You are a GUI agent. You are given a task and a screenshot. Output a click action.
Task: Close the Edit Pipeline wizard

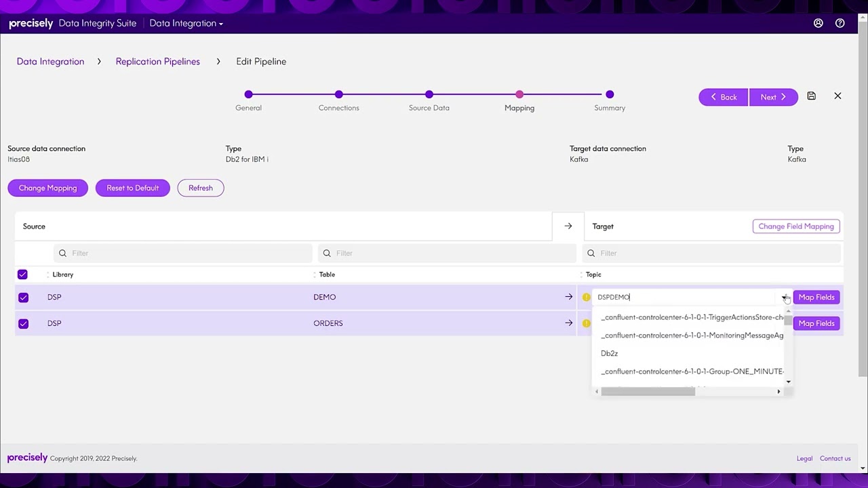[837, 96]
